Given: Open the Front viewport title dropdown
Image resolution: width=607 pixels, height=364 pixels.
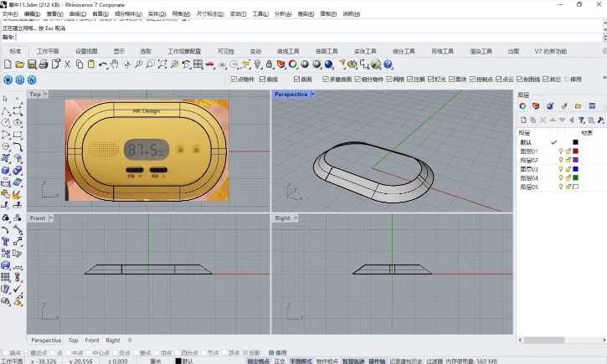Looking at the screenshot, I should [50, 218].
